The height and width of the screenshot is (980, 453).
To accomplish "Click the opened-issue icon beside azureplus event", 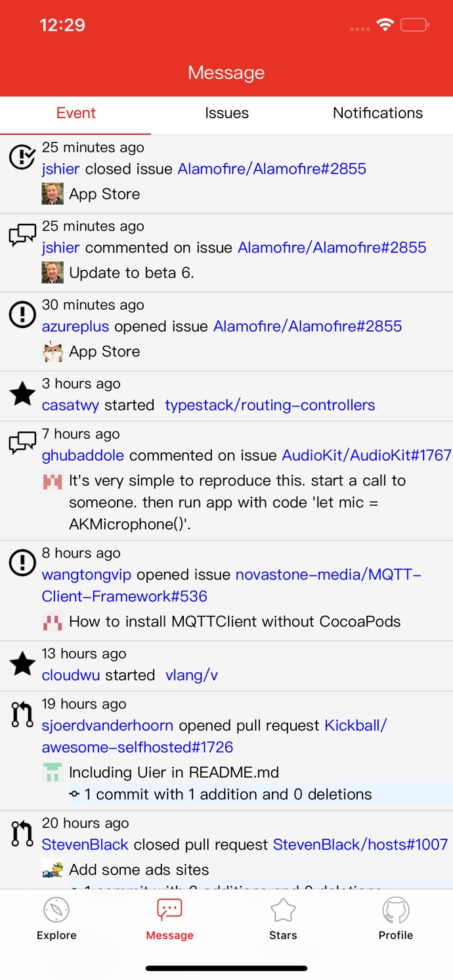I will click(22, 315).
